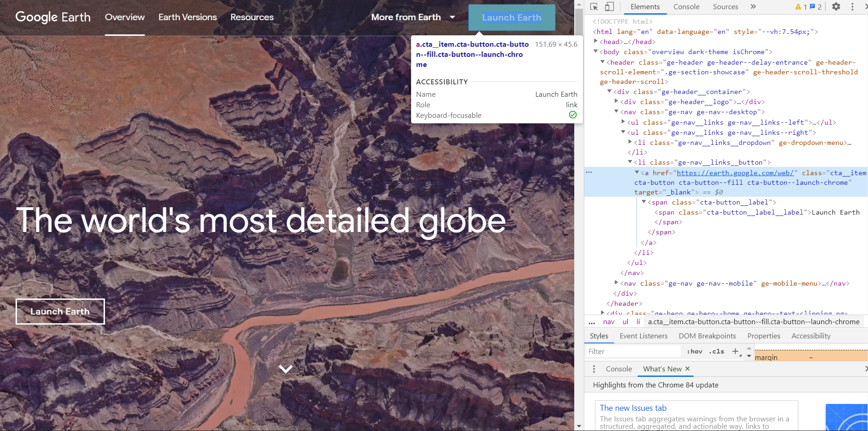The image size is (868, 431).
Task: Collapse the ge-nav--desktop nav node
Action: pos(616,111)
